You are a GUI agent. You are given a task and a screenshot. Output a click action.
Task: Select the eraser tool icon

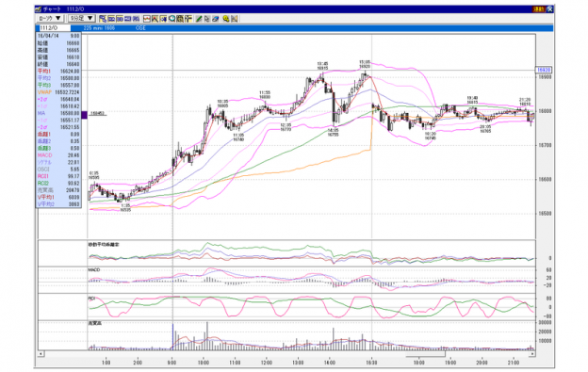215,18
